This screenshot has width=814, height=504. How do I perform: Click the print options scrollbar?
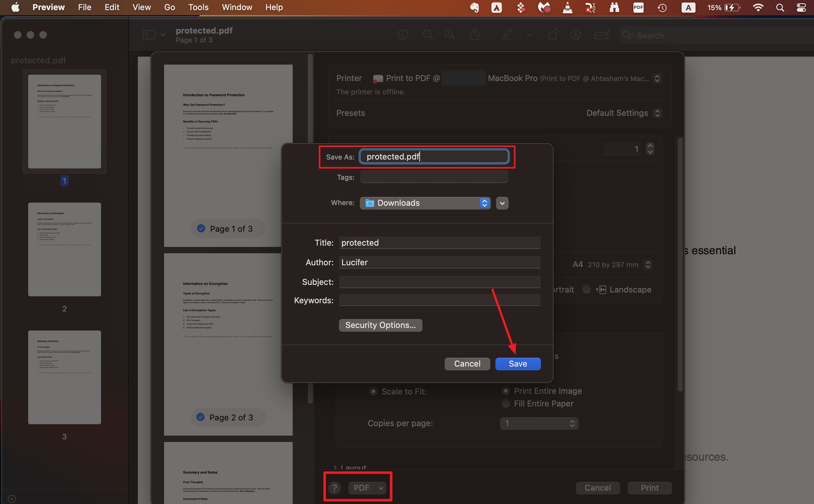(x=680, y=264)
